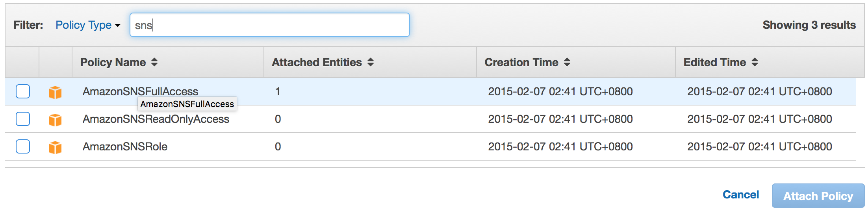Cancel the attach policy dialog

tap(741, 194)
